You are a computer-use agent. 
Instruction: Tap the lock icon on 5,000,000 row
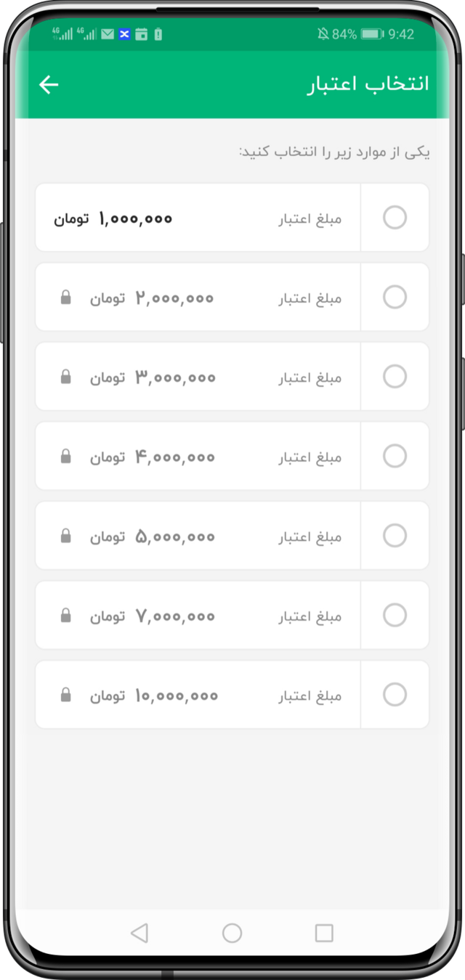(65, 536)
